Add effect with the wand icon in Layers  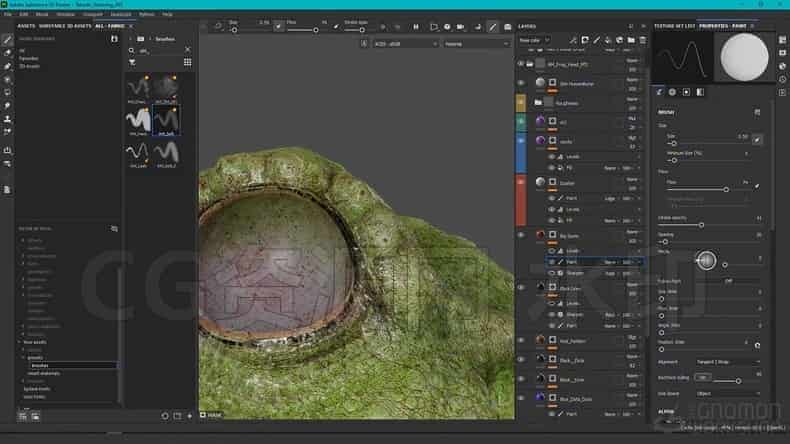point(573,40)
